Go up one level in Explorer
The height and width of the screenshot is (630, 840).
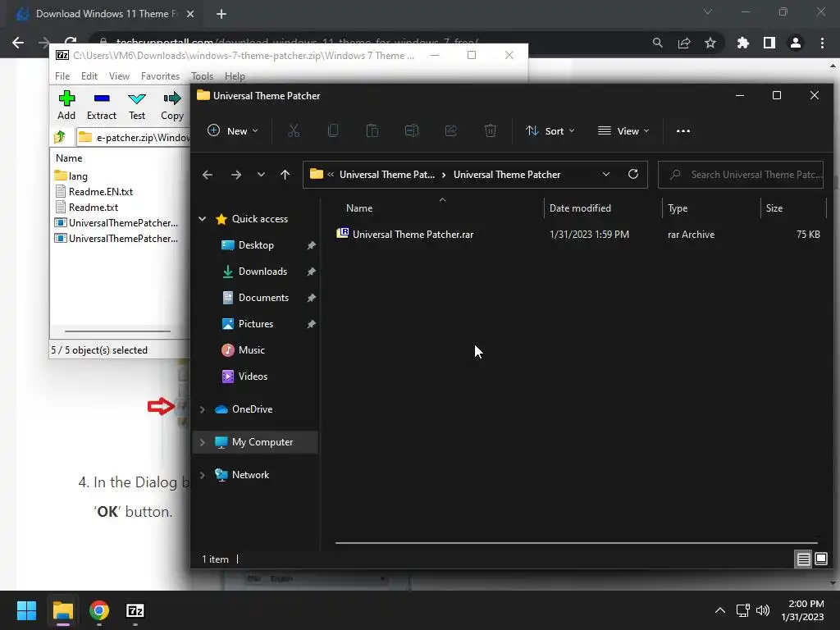click(x=285, y=175)
